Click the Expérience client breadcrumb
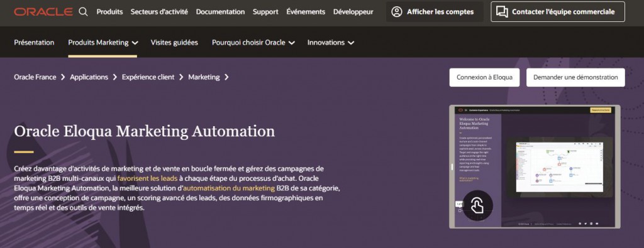Viewport: 644px width, 248px height. [x=148, y=77]
